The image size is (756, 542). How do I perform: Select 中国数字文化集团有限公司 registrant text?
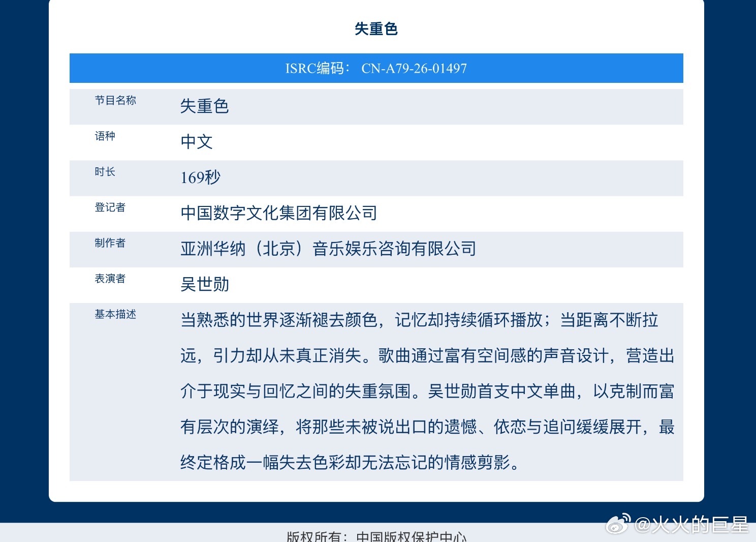point(279,213)
